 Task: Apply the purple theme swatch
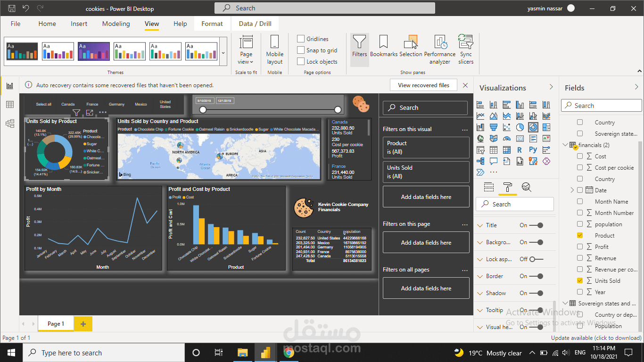click(94, 51)
